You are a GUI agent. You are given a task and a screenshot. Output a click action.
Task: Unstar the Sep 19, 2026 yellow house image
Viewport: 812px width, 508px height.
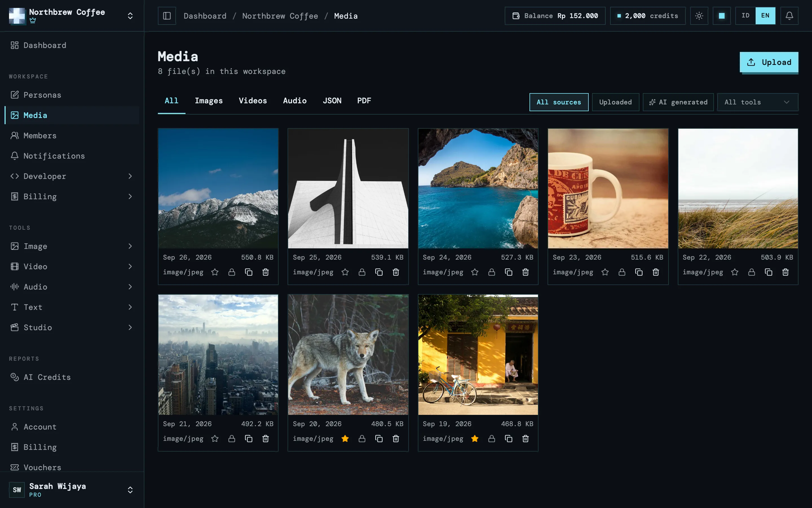475,439
